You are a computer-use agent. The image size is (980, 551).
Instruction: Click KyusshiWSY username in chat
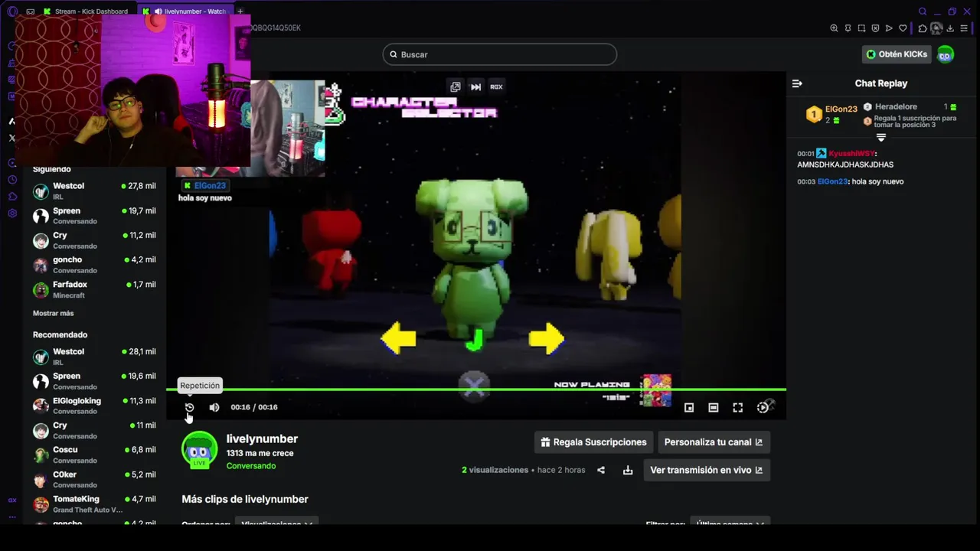coord(851,154)
